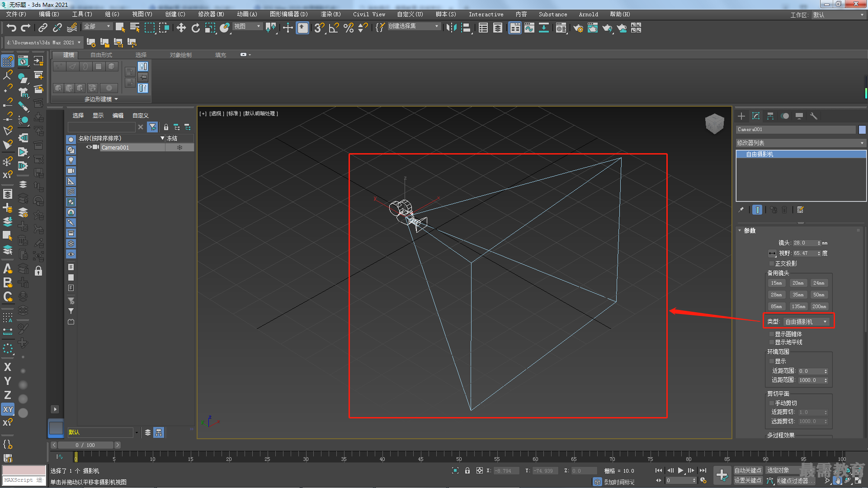The image size is (868, 488).
Task: Open the 修改器列表 dropdown
Action: tap(801, 143)
